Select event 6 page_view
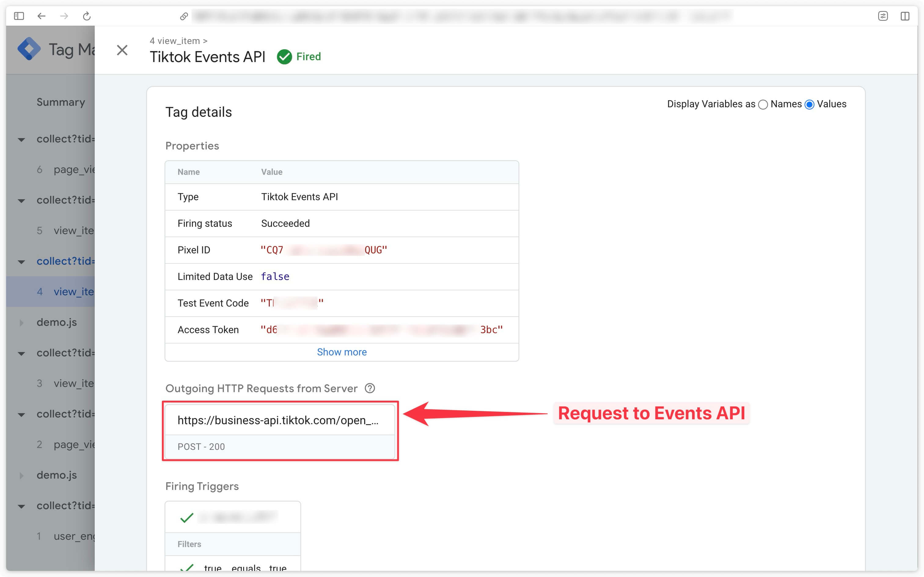The width and height of the screenshot is (924, 577). click(50, 169)
